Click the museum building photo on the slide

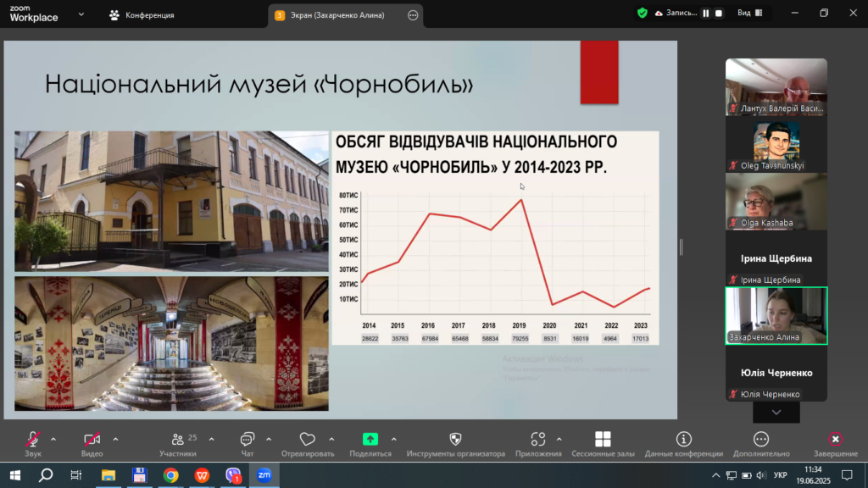pyautogui.click(x=171, y=202)
